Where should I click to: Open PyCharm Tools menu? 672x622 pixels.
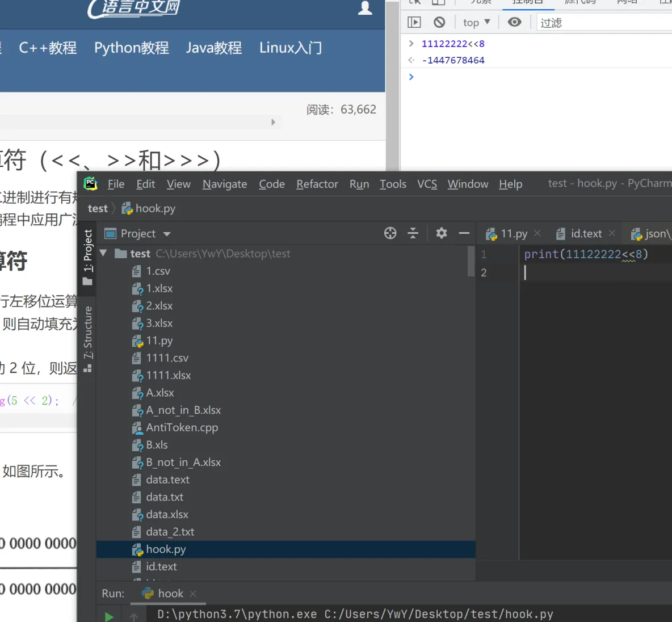[x=393, y=184]
